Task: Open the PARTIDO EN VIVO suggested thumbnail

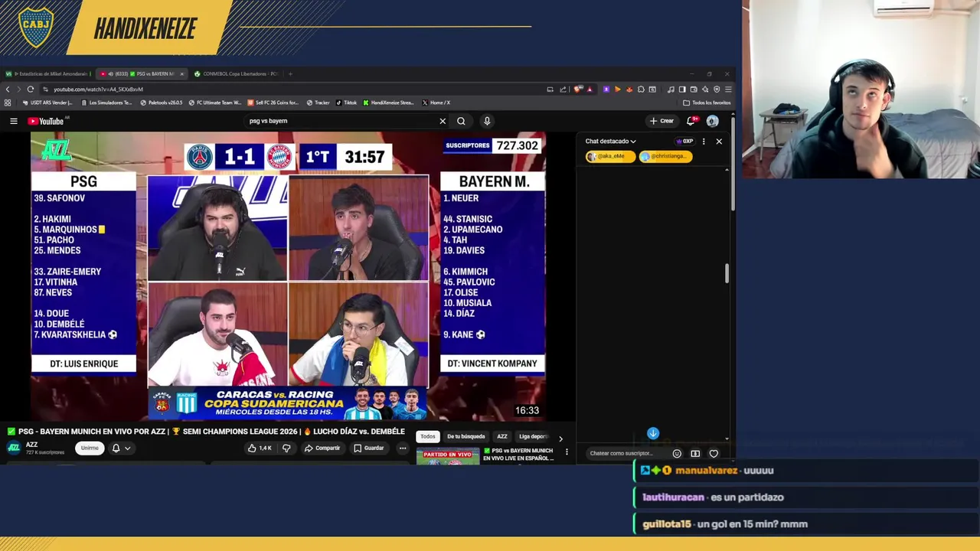Action: tap(448, 457)
